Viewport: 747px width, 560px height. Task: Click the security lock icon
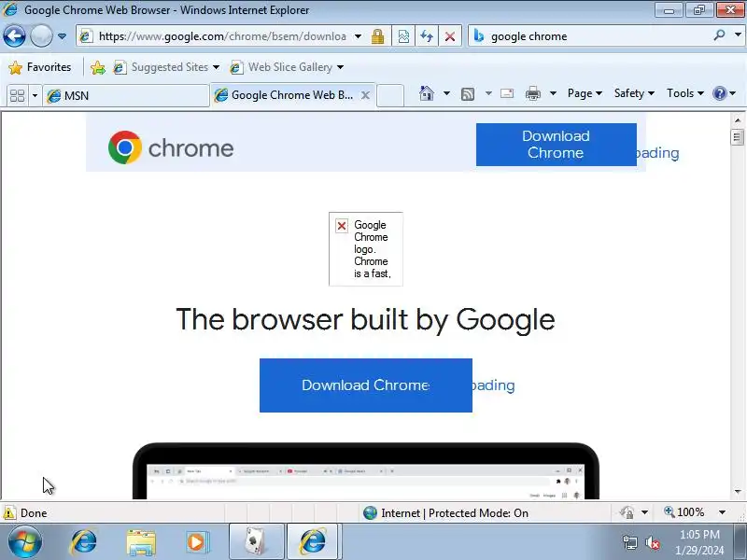pyautogui.click(x=378, y=36)
